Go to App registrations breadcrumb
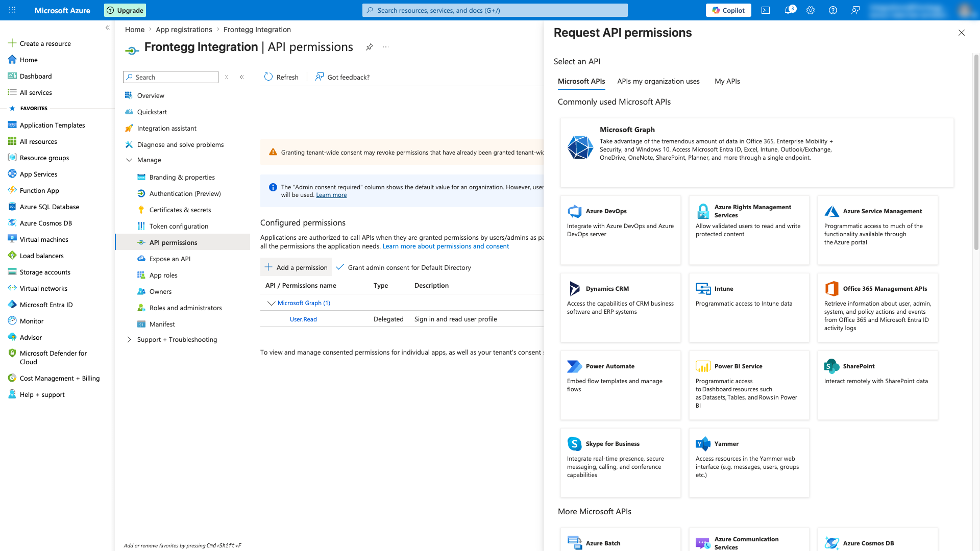 184,30
